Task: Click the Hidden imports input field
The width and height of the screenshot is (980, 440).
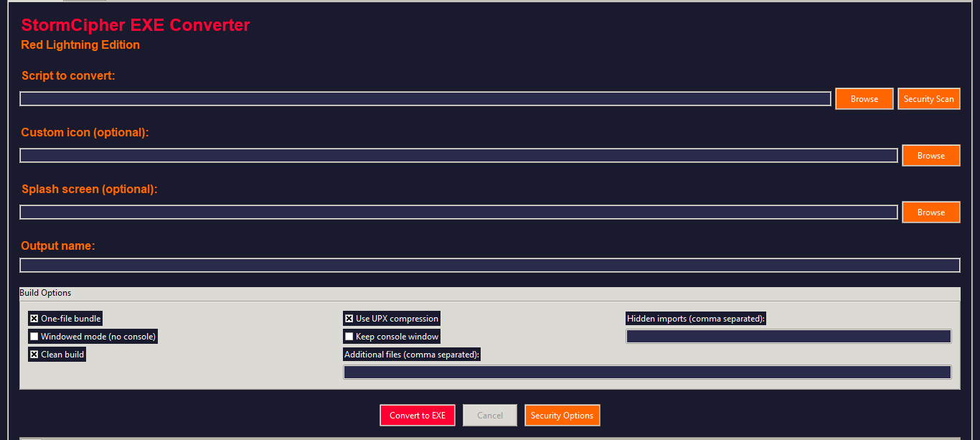Action: pyautogui.click(x=788, y=336)
